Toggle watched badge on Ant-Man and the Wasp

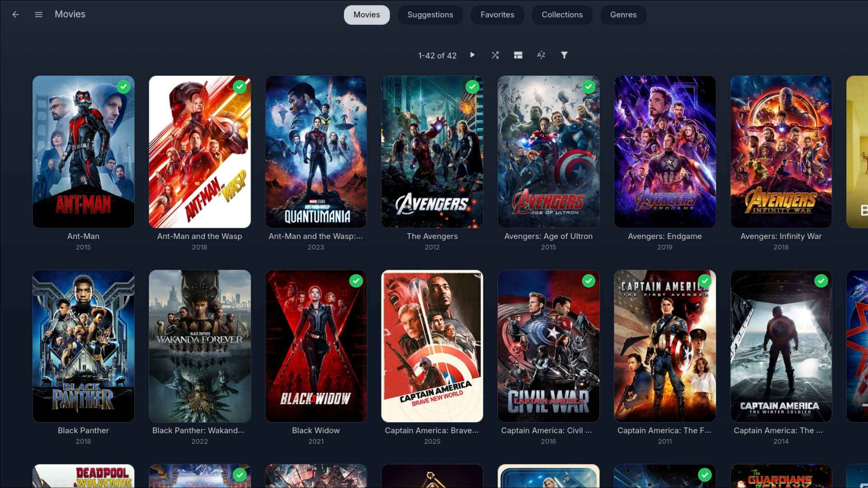[240, 87]
